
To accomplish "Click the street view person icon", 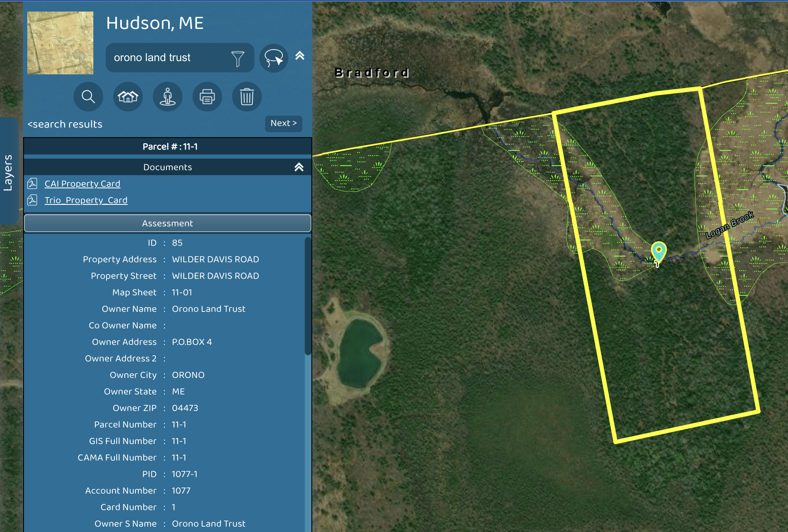I will 168,97.
